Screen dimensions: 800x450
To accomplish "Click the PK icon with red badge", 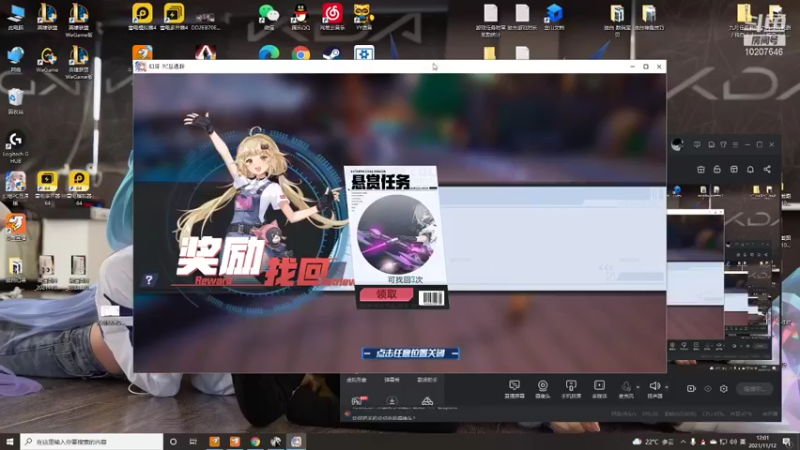I will tap(359, 401).
